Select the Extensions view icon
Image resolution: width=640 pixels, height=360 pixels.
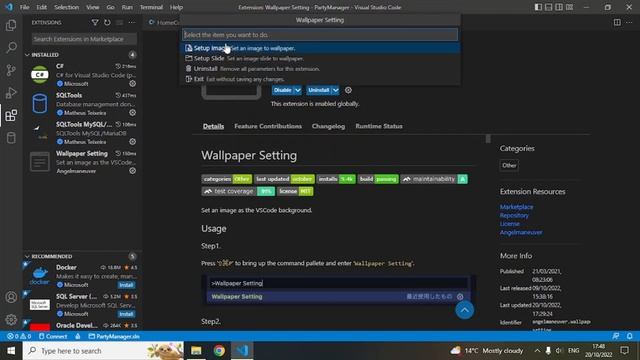[11, 116]
